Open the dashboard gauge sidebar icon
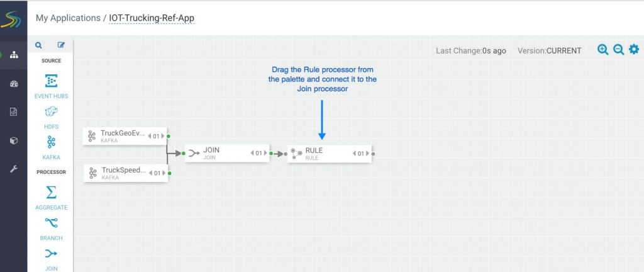Screen dimensions: 644x272 pos(14,84)
